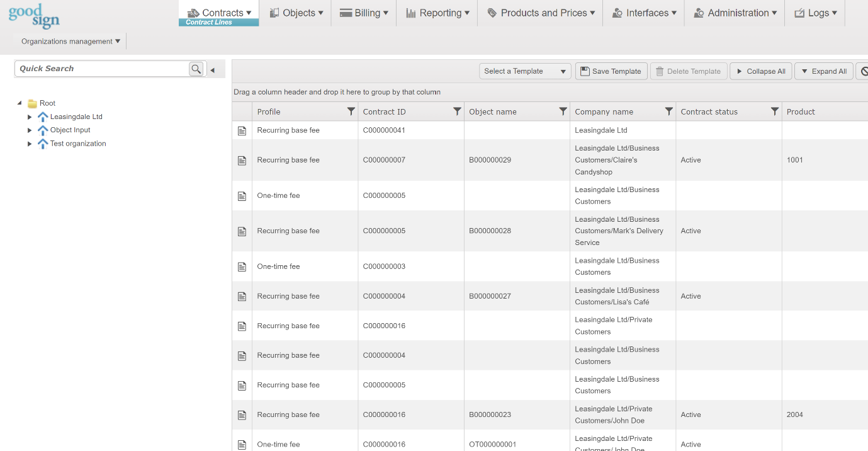
Task: Click the Collapse All button
Action: coord(760,71)
